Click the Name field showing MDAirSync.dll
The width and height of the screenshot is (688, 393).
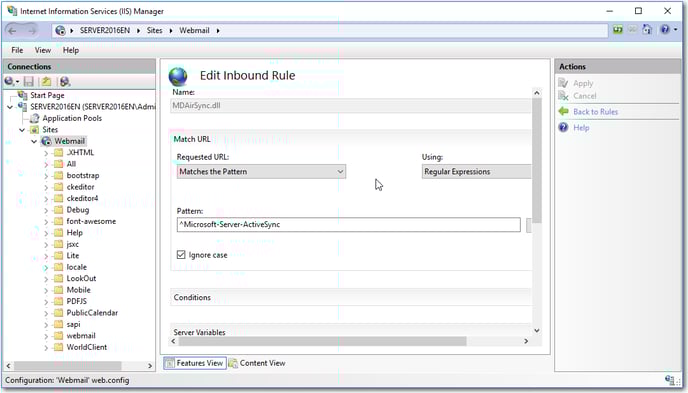351,106
